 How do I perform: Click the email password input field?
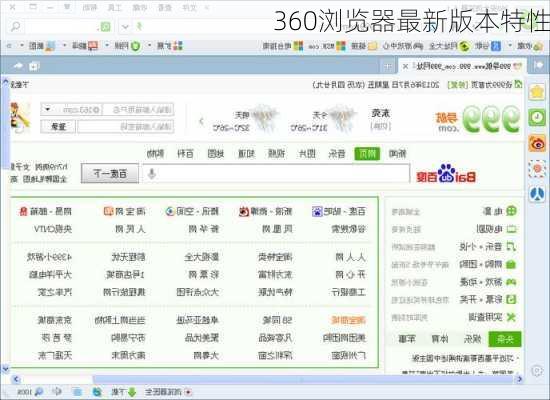pyautogui.click(x=126, y=127)
